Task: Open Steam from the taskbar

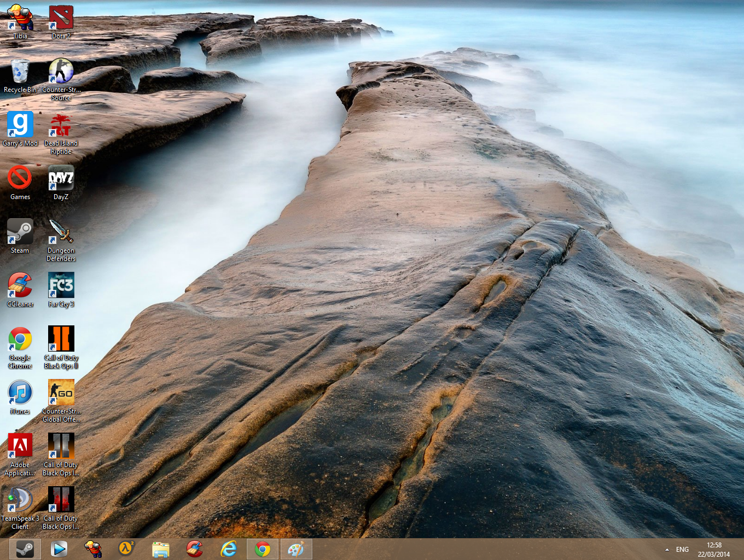Action: [x=25, y=549]
